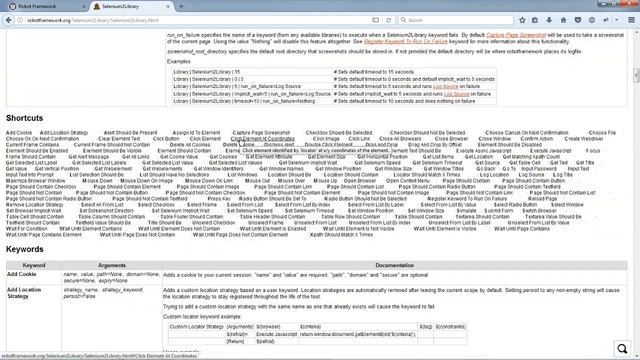The width and height of the screenshot is (640, 360).
Task: Open Remove Location Strategy shortcut
Action: click(35, 205)
